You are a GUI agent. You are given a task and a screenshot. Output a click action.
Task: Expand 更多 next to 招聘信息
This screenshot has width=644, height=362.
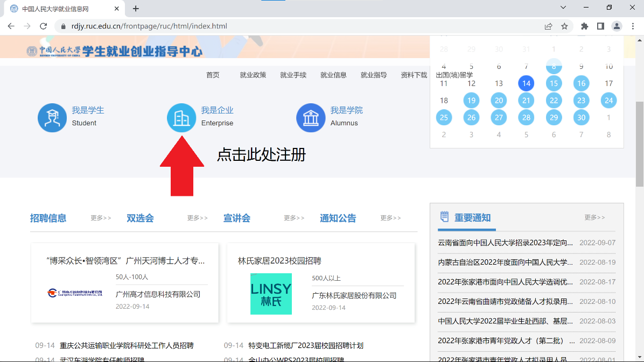point(101,218)
